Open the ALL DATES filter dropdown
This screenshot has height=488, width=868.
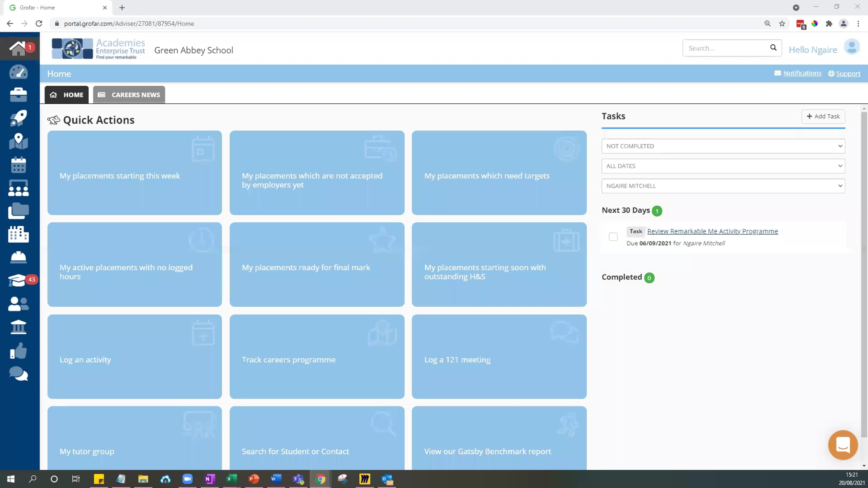[x=723, y=166]
